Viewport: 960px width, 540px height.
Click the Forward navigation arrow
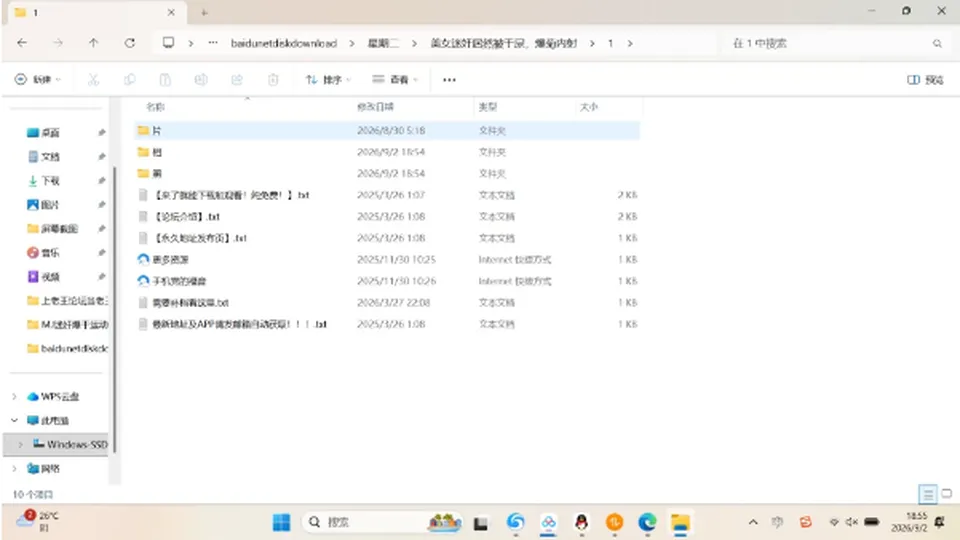coord(58,43)
